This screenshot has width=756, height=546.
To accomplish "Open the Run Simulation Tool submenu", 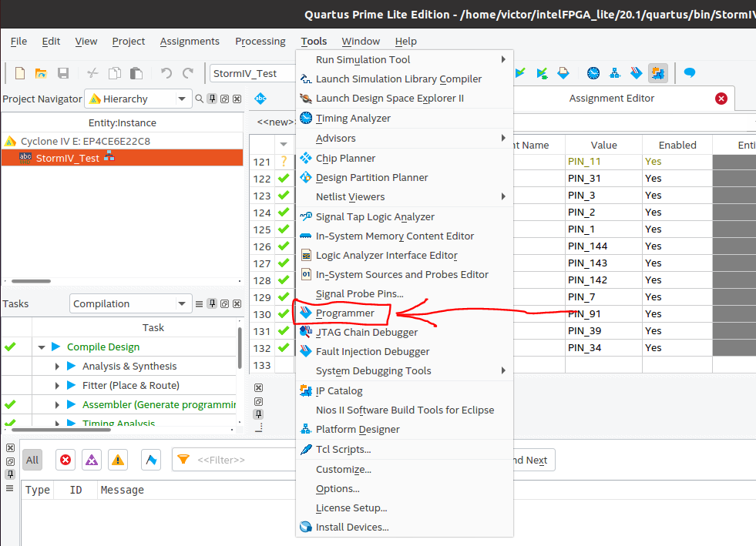I will tap(404, 60).
